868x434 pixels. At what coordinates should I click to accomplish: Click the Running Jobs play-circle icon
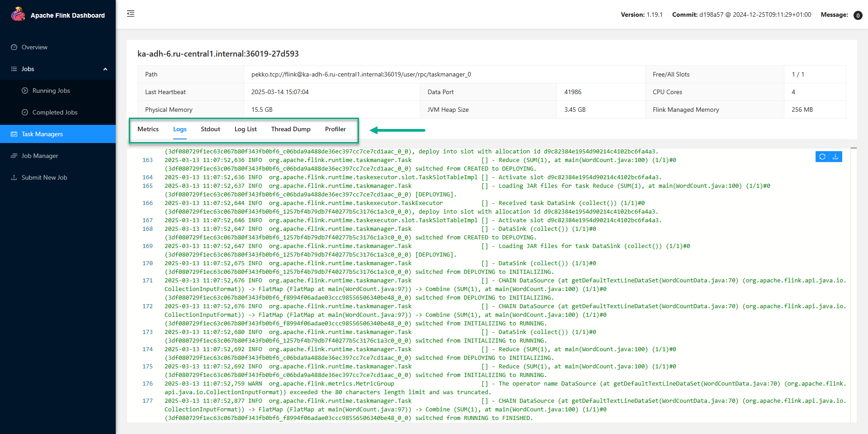[x=25, y=91]
